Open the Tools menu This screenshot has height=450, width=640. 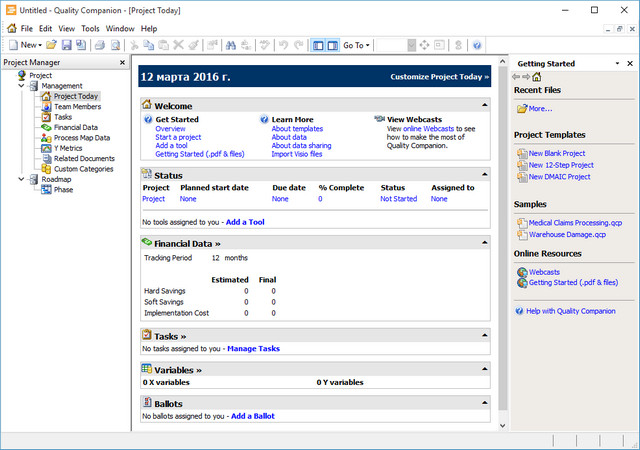(x=90, y=29)
